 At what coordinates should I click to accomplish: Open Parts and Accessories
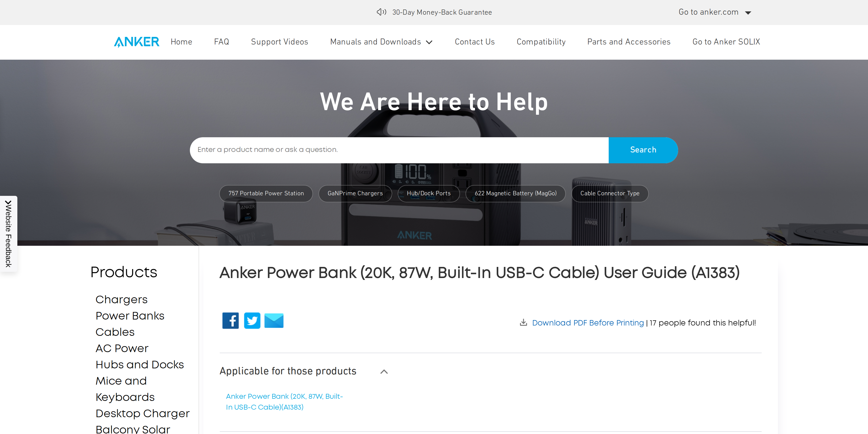coord(629,42)
